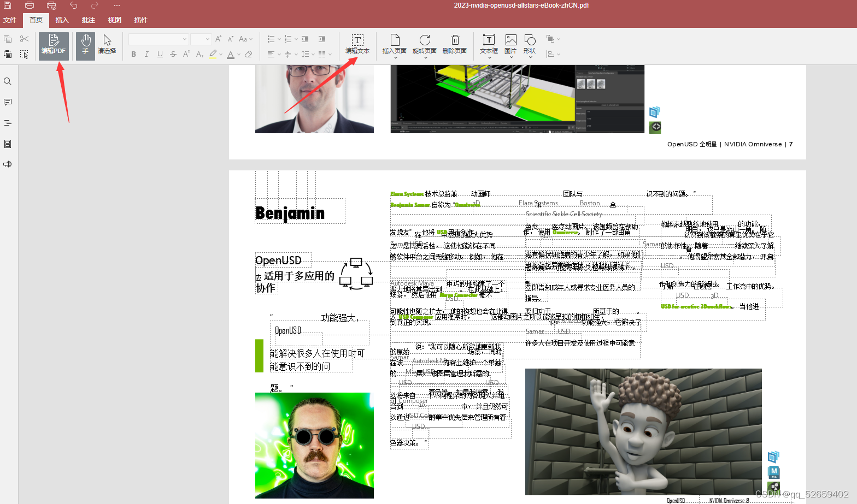Open the more options ellipsis
The image size is (857, 504).
click(x=117, y=5)
